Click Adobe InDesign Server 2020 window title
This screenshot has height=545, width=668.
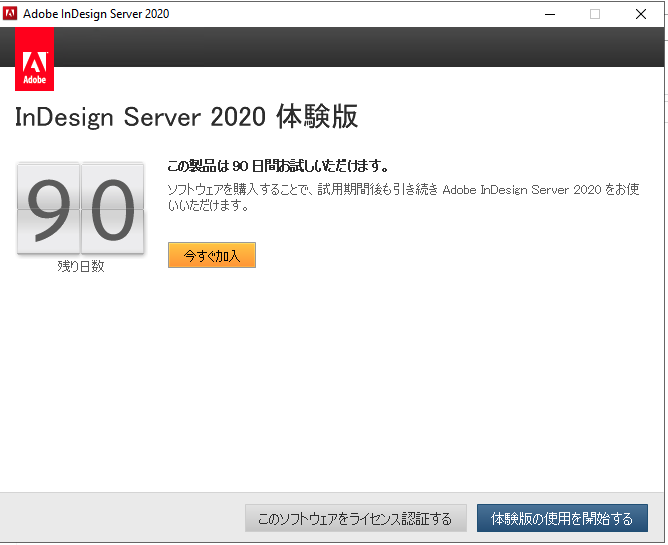[96, 14]
